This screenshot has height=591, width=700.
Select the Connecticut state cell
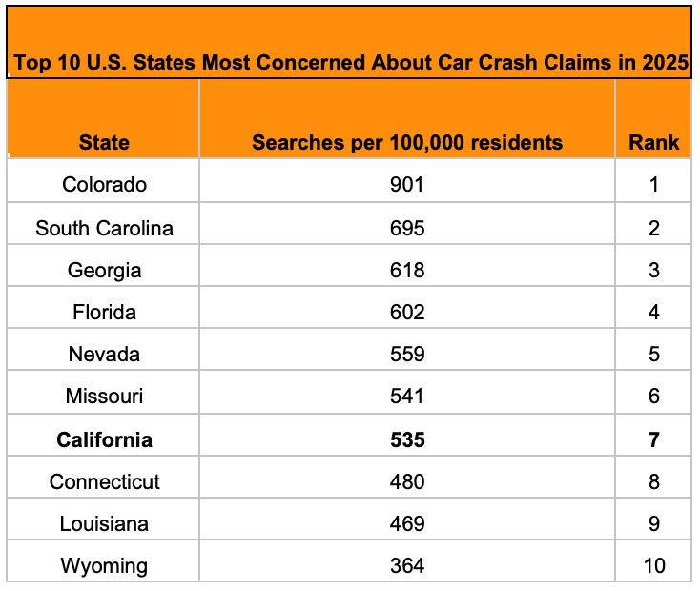[x=104, y=481]
